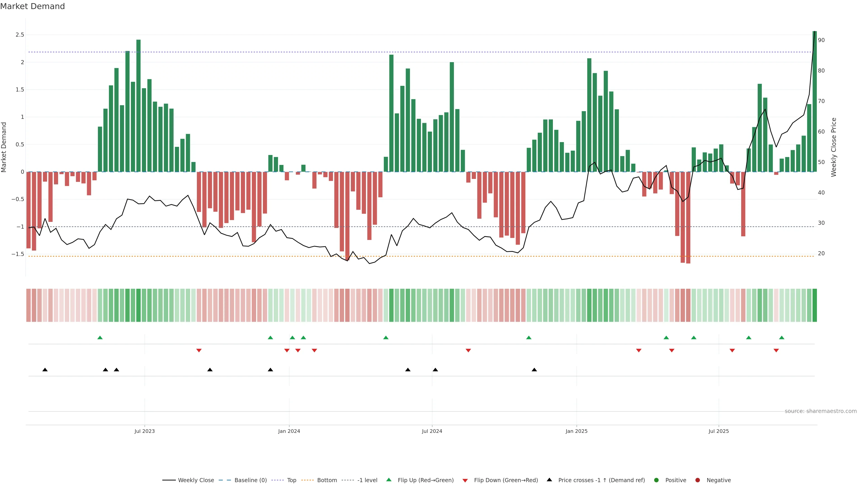Click the rightmost red Flip Down marker

point(776,351)
